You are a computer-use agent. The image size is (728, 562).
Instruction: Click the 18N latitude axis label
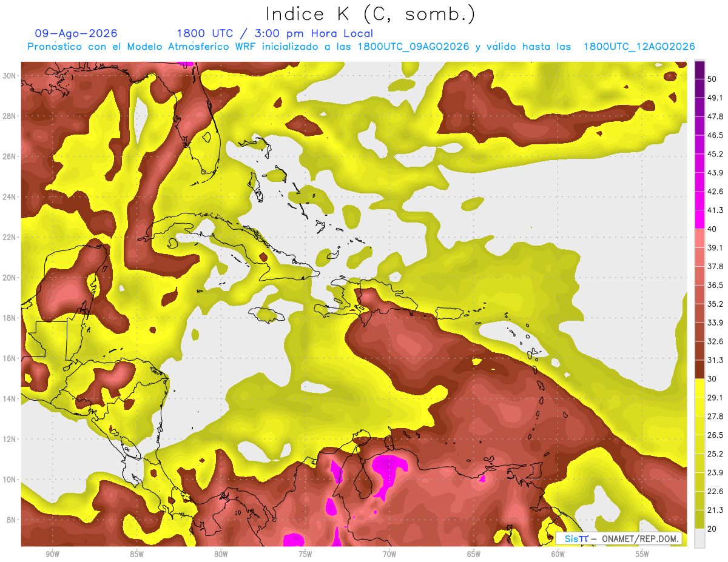click(10, 318)
